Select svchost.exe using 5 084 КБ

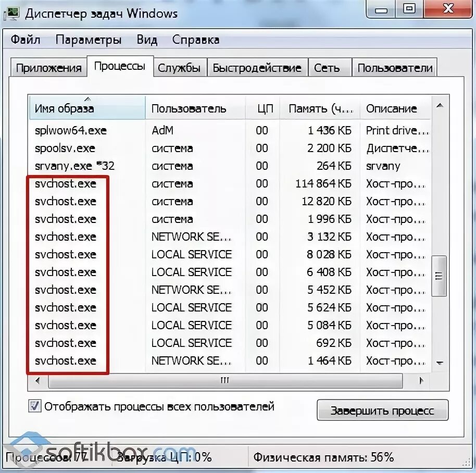230,325
